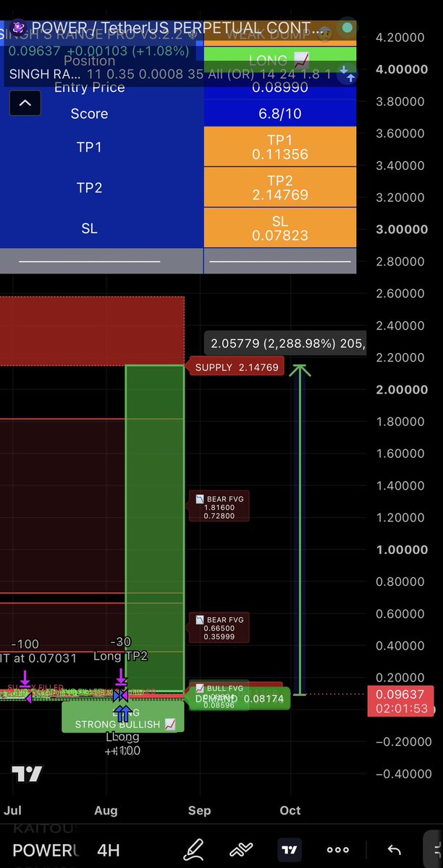This screenshot has width=443, height=868.
Task: Select the SINGH RA... indicator legend row
Action: point(171,74)
